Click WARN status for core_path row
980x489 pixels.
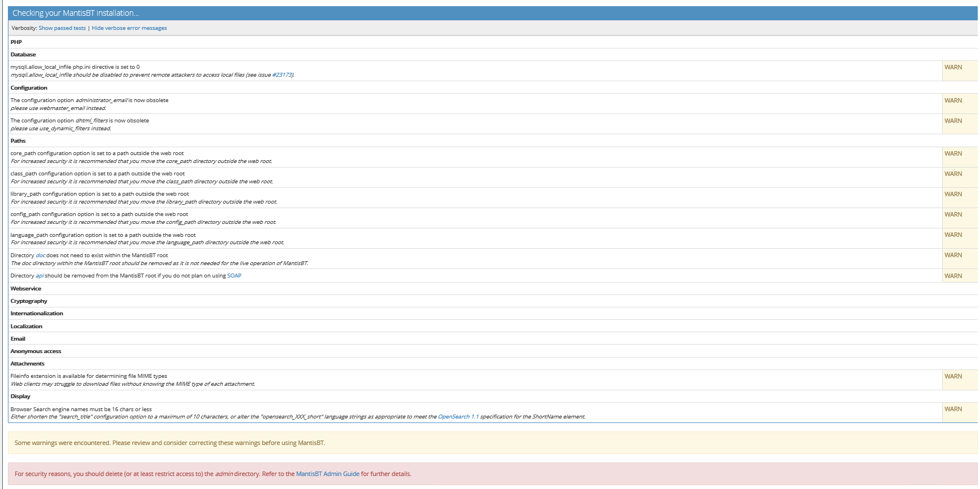[x=953, y=153]
